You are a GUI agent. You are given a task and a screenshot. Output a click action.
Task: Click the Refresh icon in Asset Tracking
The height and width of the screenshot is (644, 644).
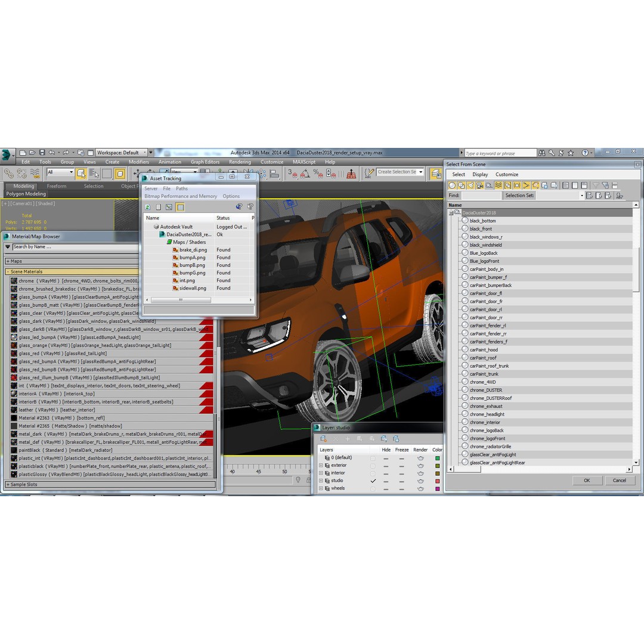click(147, 207)
